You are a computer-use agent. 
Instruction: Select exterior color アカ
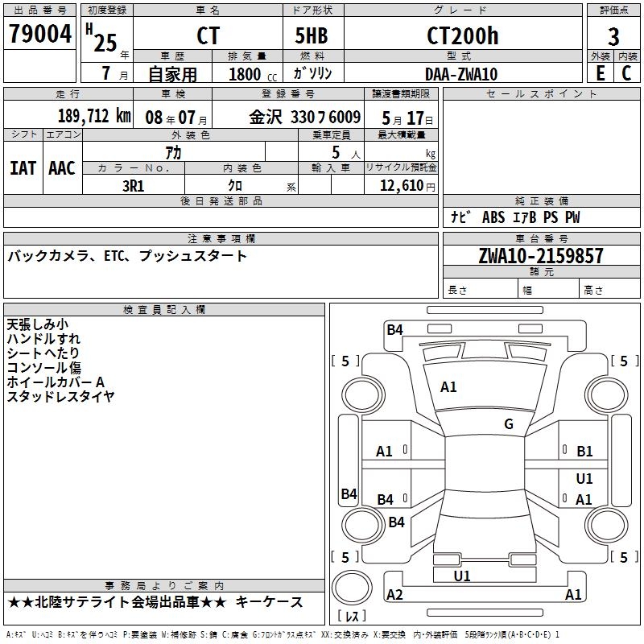173,152
